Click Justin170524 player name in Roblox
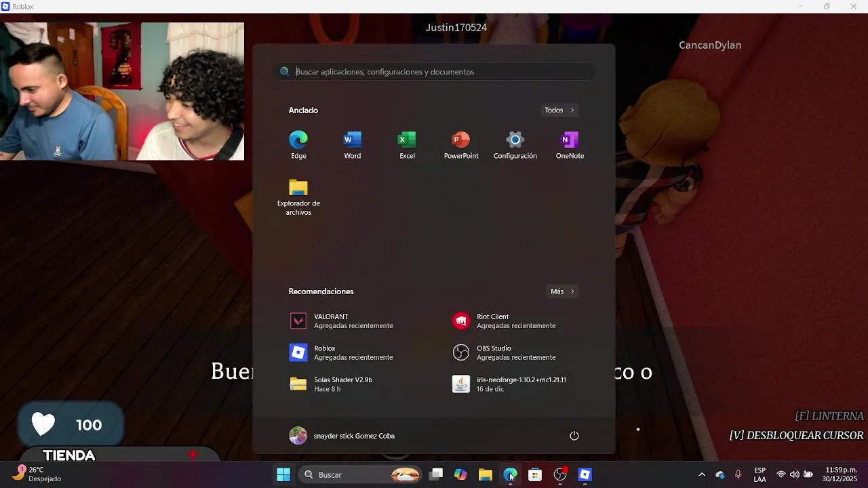 pyautogui.click(x=456, y=28)
